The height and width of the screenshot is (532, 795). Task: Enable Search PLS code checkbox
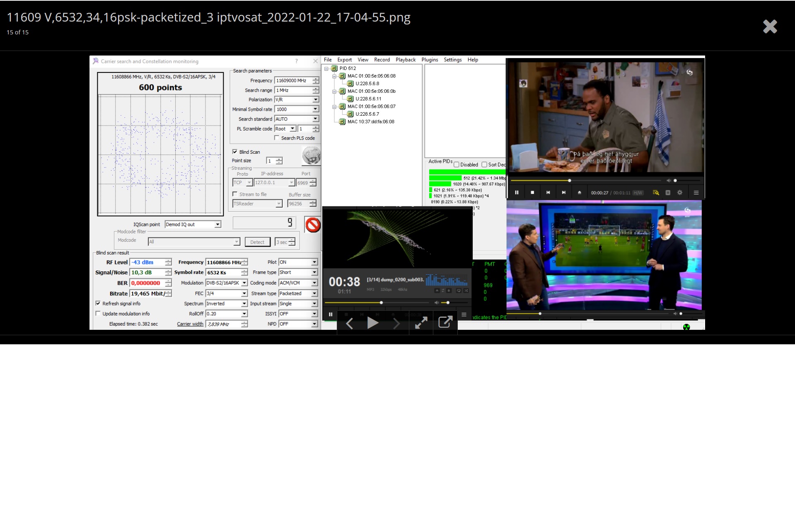[x=277, y=138]
